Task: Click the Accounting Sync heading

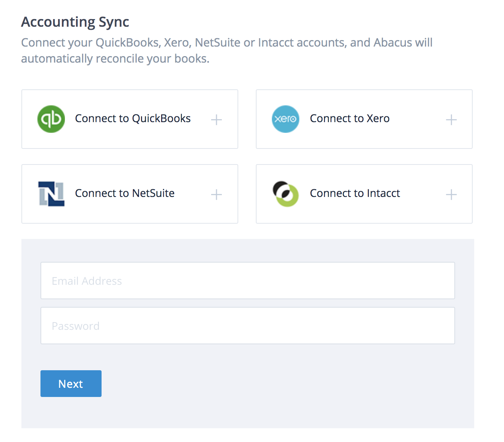Action: 75,22
